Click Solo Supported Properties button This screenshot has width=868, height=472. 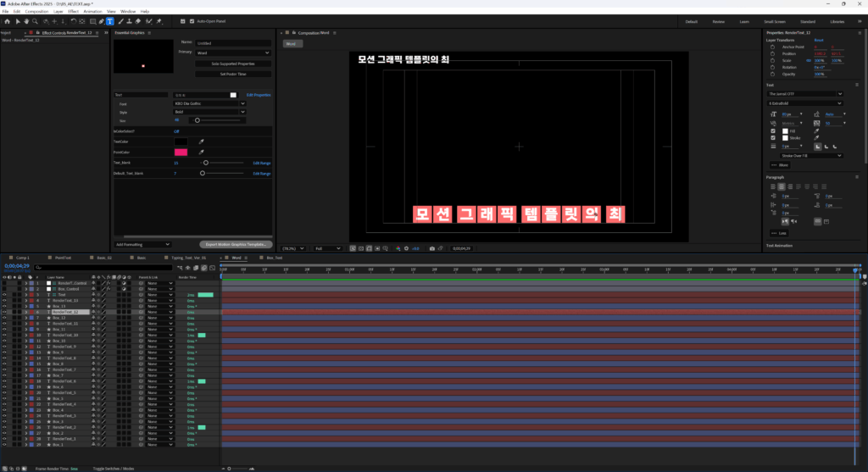233,64
